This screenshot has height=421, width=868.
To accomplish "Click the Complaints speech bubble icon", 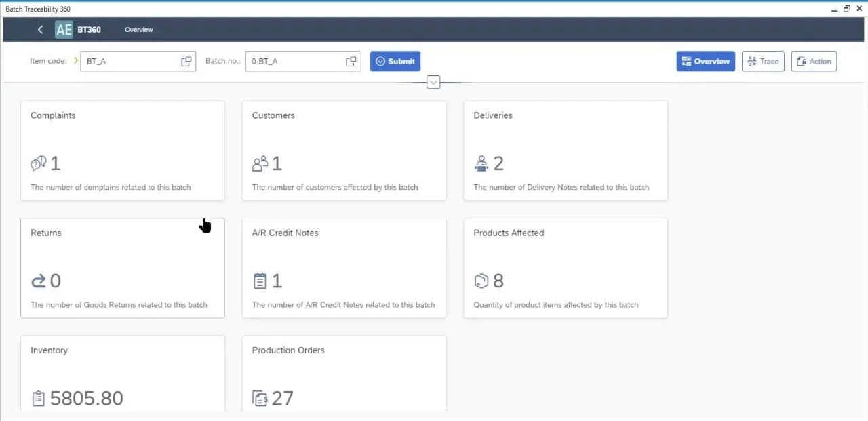I will (39, 163).
